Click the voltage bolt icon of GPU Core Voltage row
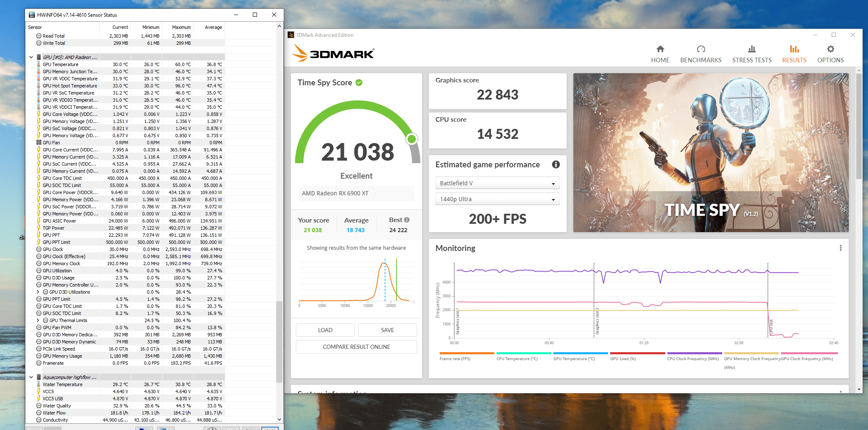 click(39, 114)
